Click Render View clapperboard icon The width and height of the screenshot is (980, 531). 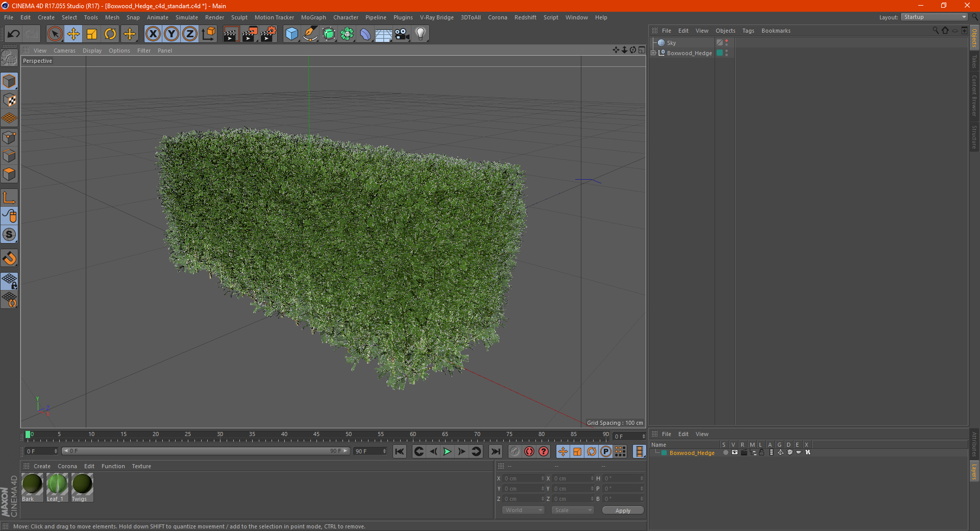[x=231, y=34]
